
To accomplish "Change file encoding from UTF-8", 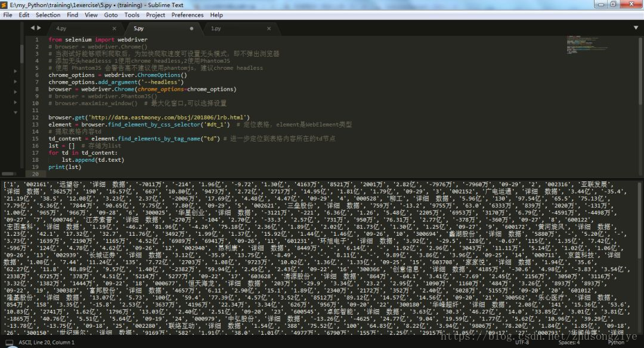I will (522, 342).
